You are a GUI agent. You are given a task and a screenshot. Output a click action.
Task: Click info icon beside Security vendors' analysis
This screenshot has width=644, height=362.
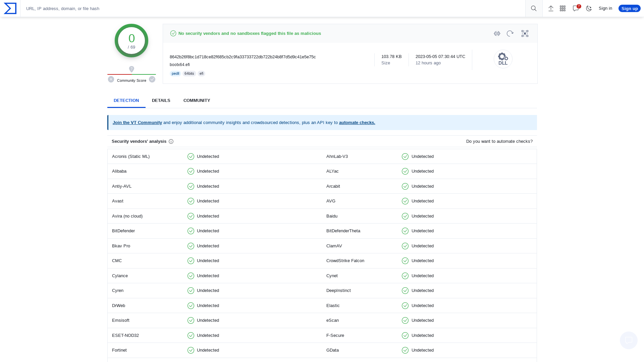click(171, 141)
